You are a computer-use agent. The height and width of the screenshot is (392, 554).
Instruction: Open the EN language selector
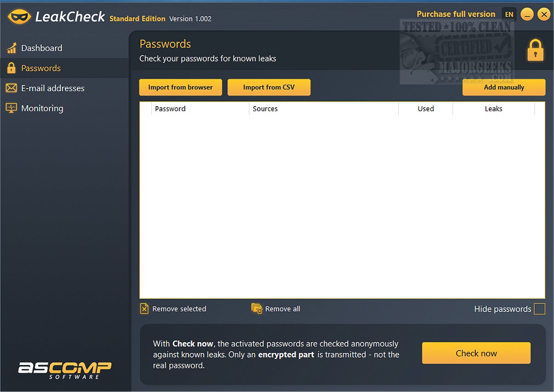pos(509,15)
